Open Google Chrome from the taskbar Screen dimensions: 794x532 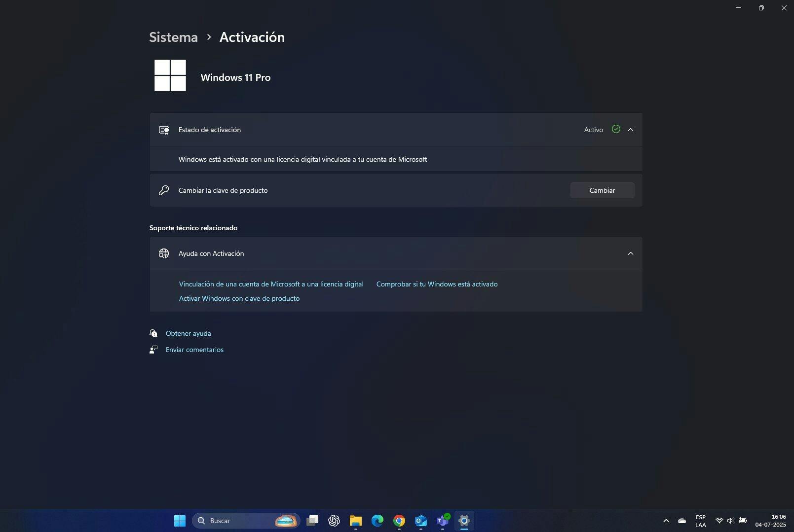(x=399, y=521)
